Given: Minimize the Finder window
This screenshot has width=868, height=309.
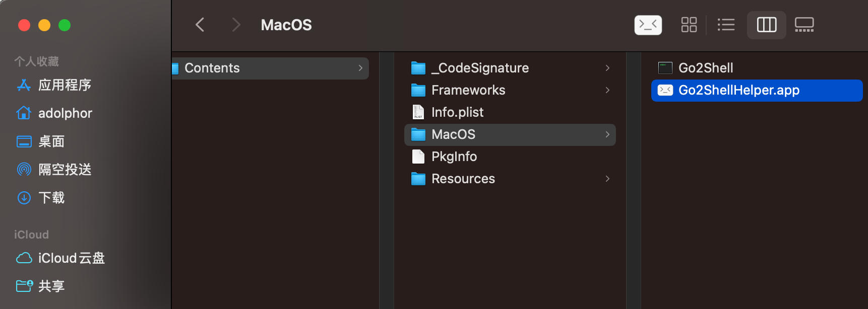Looking at the screenshot, I should tap(44, 25).
